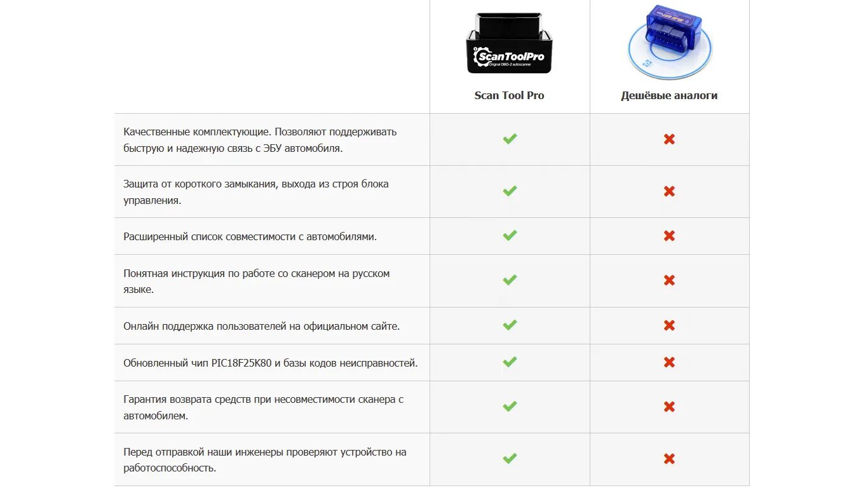This screenshot has height=488, width=868.
Task: Click red cross for PIC18F25K80 chip row
Action: [669, 362]
